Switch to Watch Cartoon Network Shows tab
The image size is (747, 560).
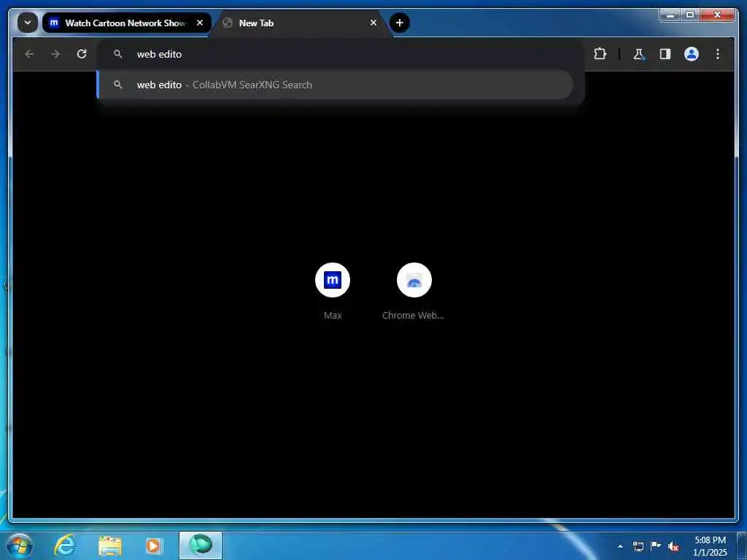126,23
